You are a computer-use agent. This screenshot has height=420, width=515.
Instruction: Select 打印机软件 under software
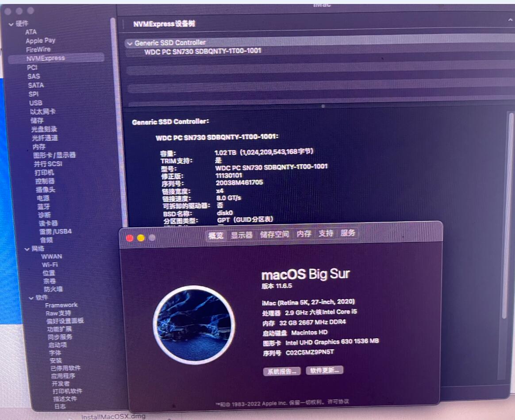[67, 391]
